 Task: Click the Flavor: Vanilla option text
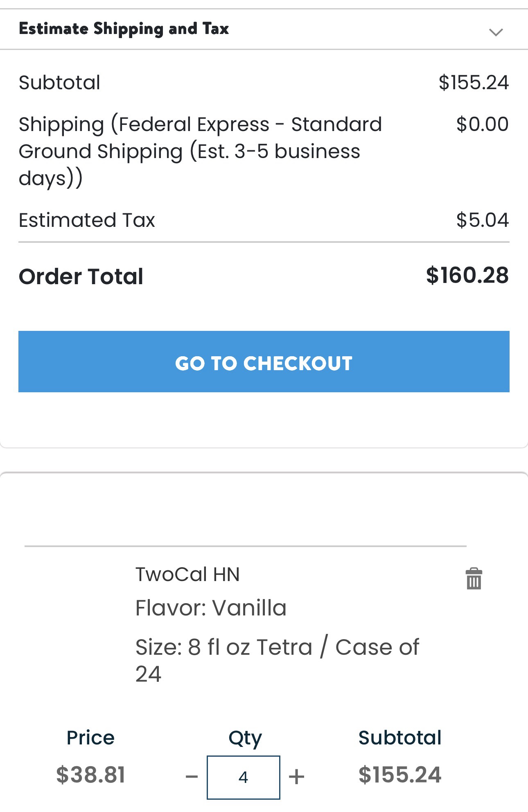pyautogui.click(x=211, y=608)
